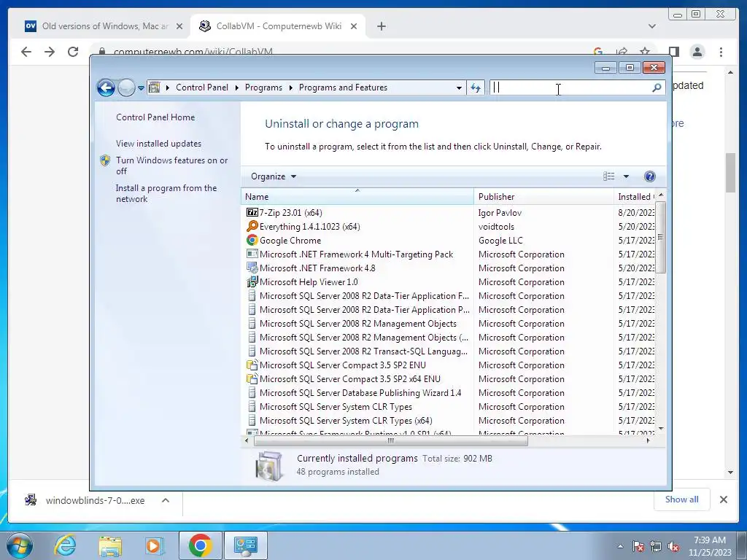Select Microsoft .NET Framework 4.8 icon
Viewport: 747px width, 560px height.
[x=252, y=268]
